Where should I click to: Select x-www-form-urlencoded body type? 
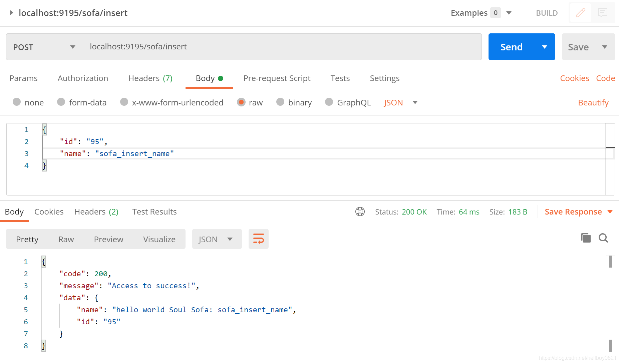point(124,102)
